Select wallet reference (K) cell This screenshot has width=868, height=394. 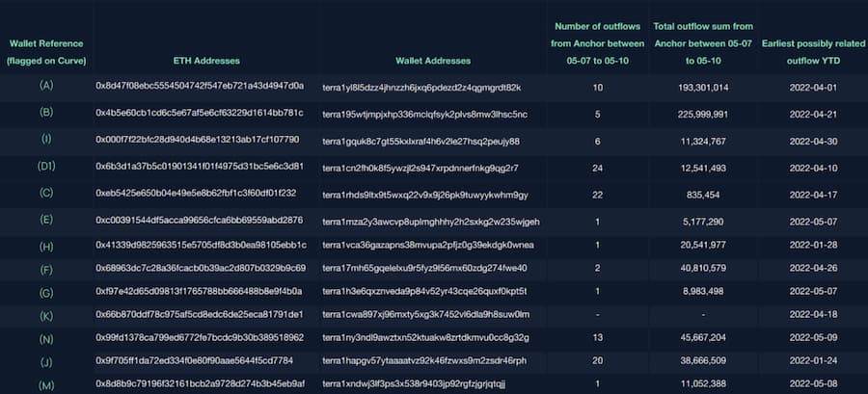45,315
